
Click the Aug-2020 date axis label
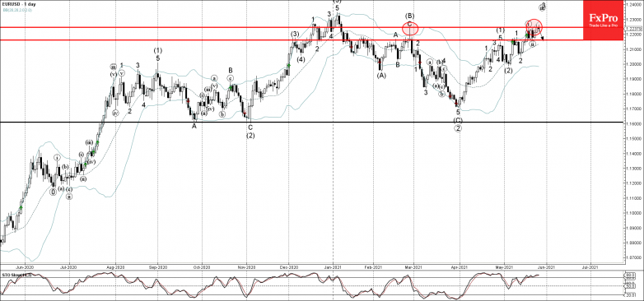point(115,267)
